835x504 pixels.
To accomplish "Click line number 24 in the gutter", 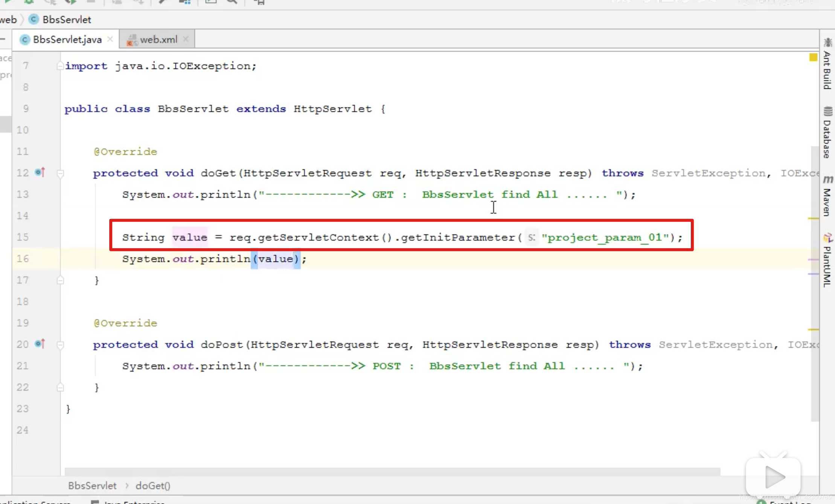I will [23, 430].
